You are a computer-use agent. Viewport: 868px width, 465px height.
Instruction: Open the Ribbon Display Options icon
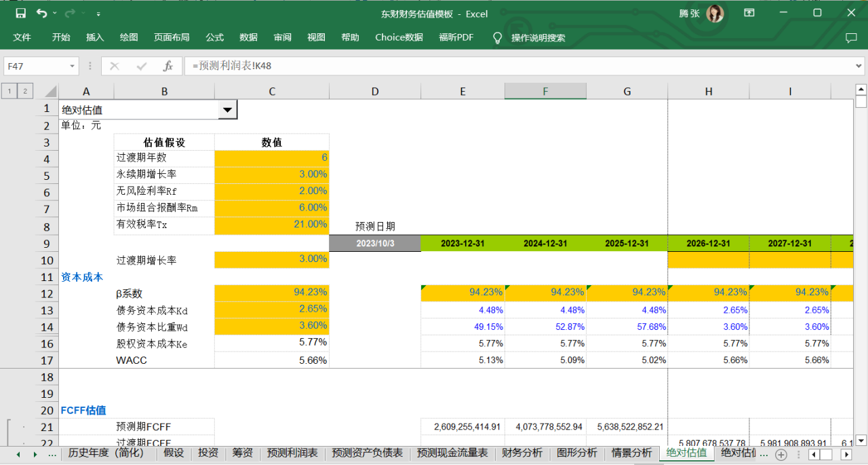pos(749,14)
